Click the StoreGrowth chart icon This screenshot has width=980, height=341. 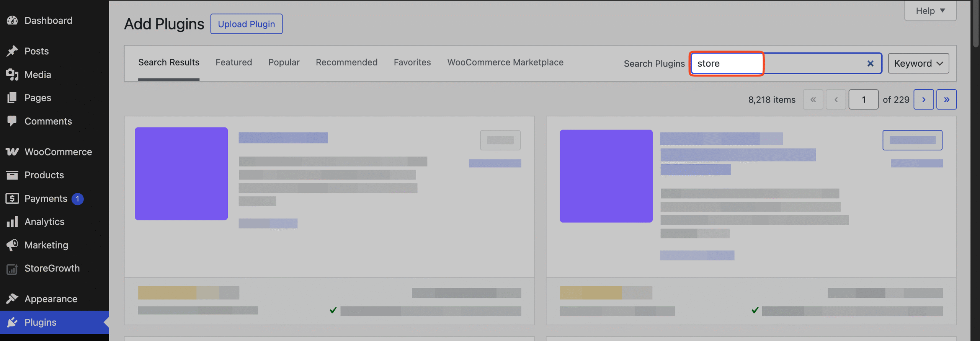[12, 269]
